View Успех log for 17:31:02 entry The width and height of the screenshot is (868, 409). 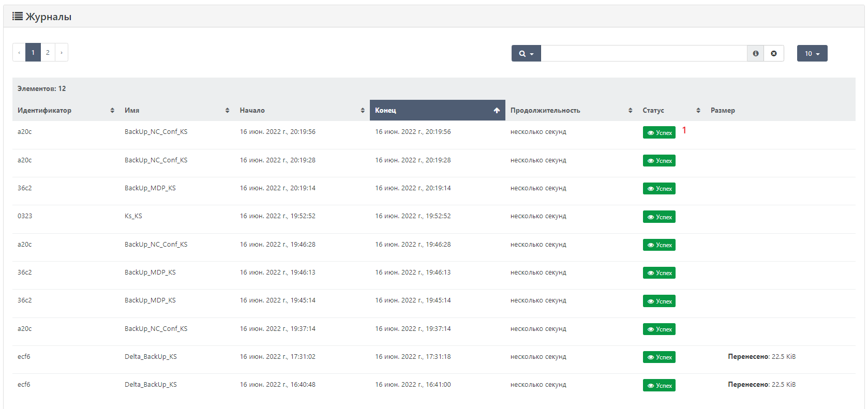point(659,357)
